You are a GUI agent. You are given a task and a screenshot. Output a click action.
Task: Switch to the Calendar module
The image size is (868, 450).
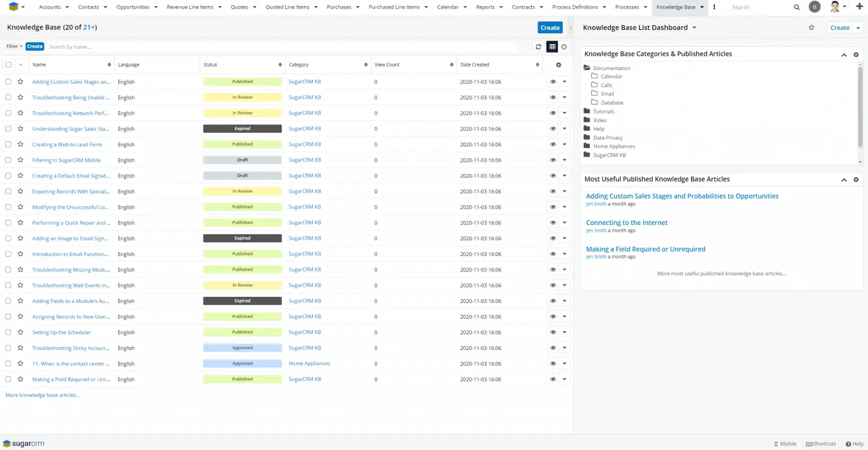click(448, 7)
